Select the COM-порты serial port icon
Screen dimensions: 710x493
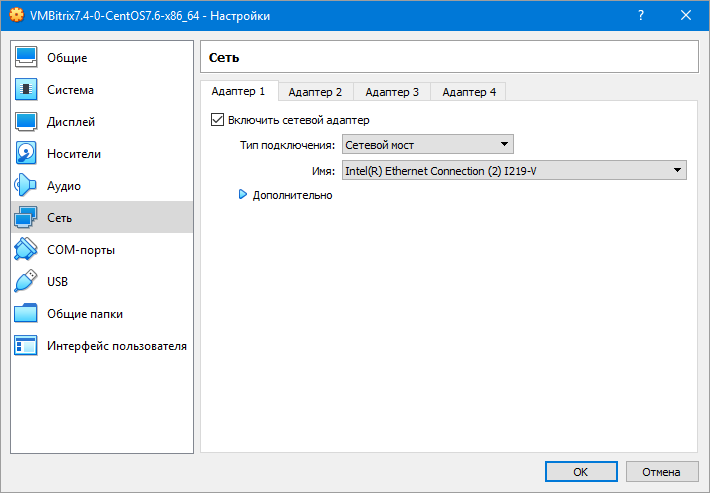pyautogui.click(x=27, y=250)
